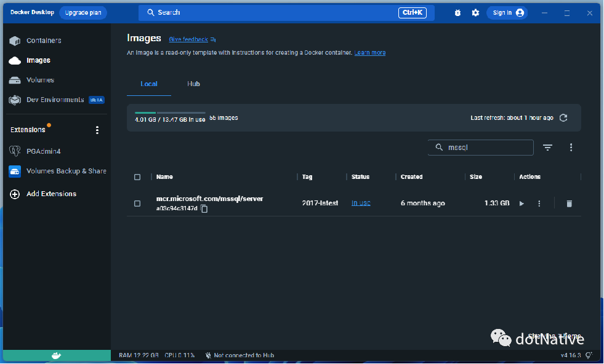Click Not connected to Hub status
604x364 pixels.
[240, 355]
